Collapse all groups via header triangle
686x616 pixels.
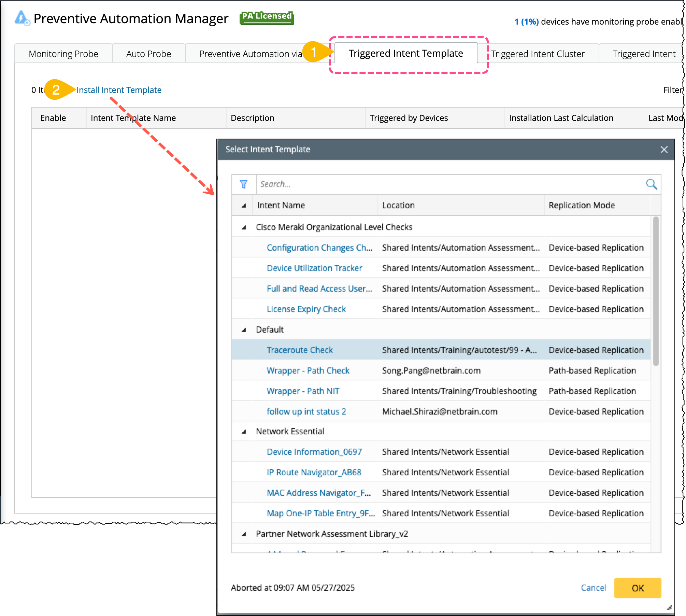coord(244,206)
